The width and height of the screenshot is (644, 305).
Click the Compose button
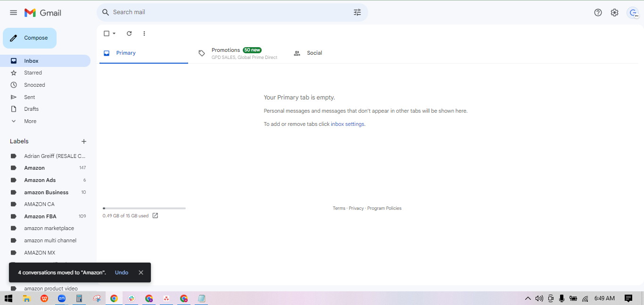(30, 38)
